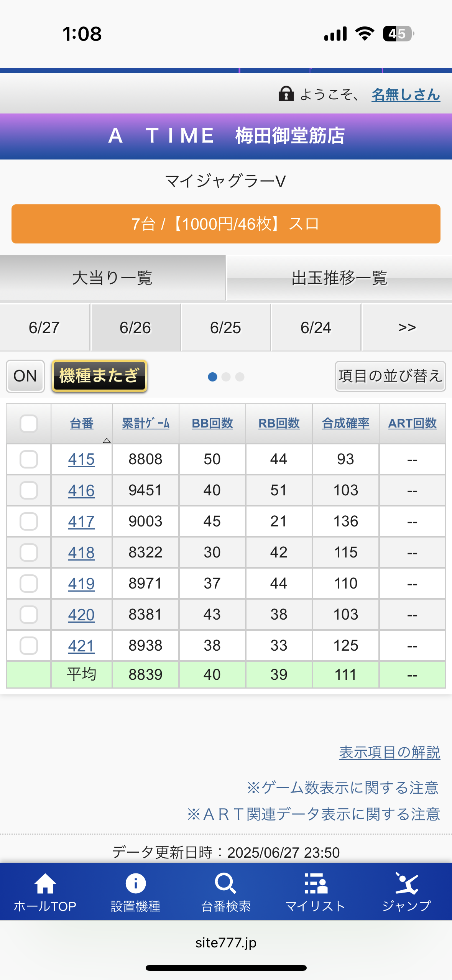Tap the sort triangle under 台番 header
This screenshot has height=980, width=452.
[x=107, y=441]
